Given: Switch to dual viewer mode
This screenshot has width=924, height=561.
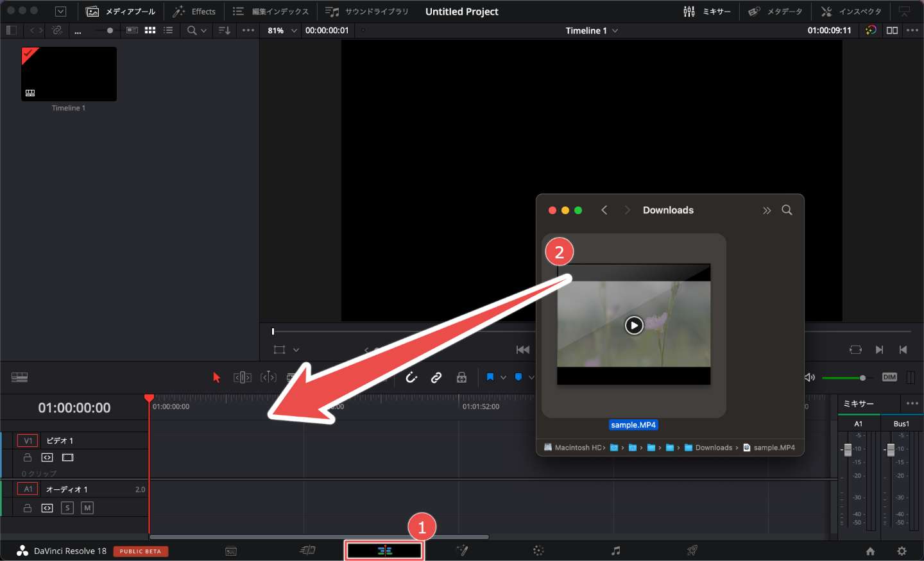Looking at the screenshot, I should point(892,30).
